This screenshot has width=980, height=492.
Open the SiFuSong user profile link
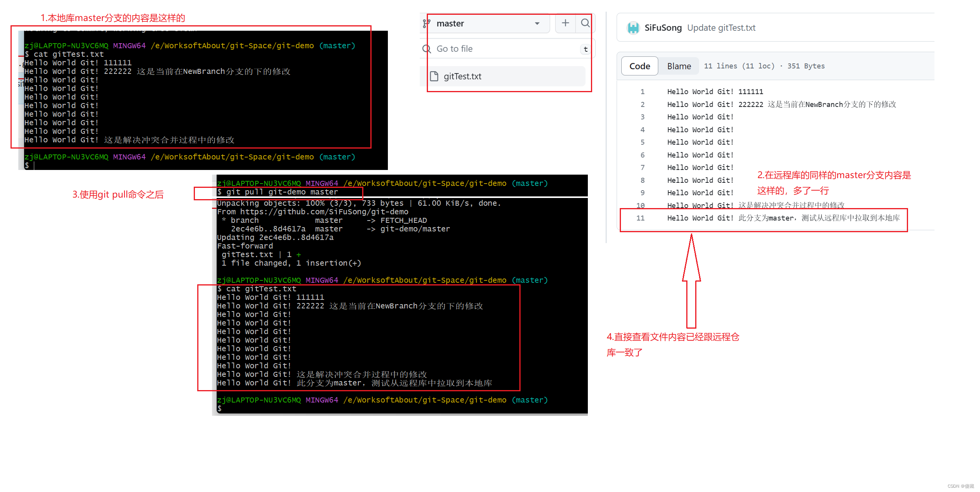click(x=663, y=28)
